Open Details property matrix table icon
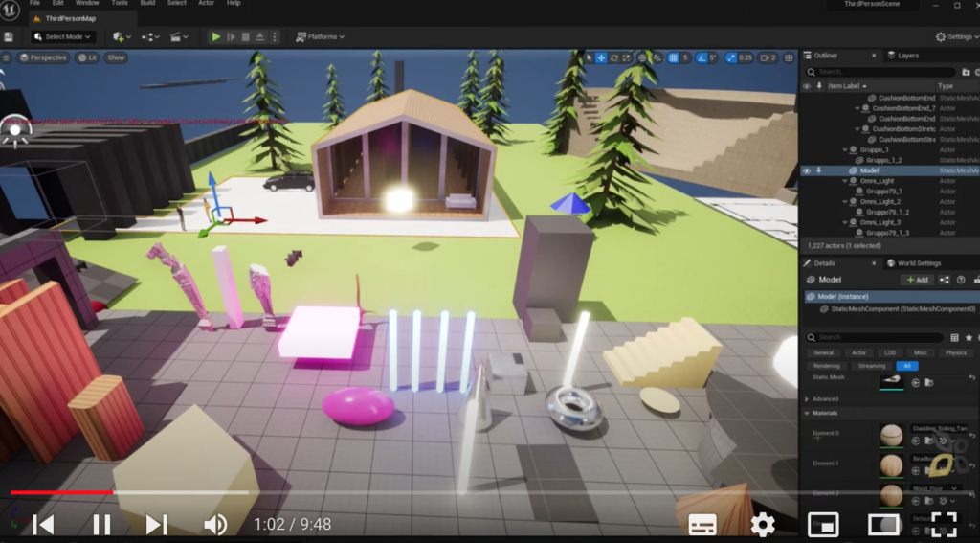The image size is (980, 543). (x=954, y=337)
